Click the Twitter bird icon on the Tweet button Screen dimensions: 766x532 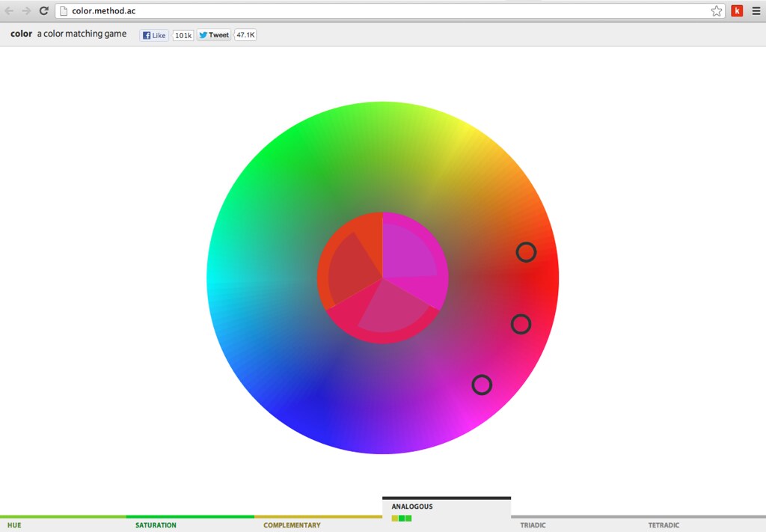(x=203, y=35)
